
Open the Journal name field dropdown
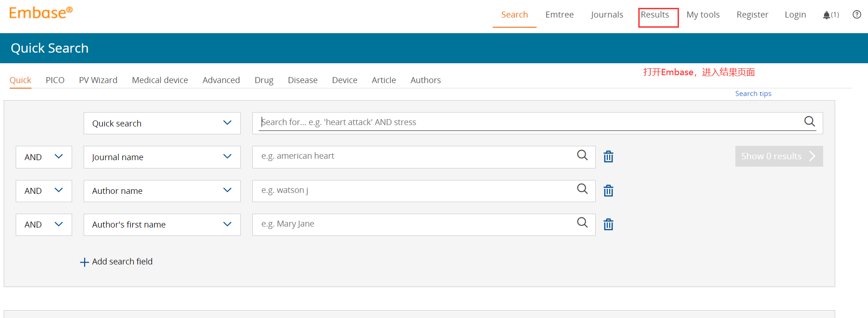click(x=162, y=157)
